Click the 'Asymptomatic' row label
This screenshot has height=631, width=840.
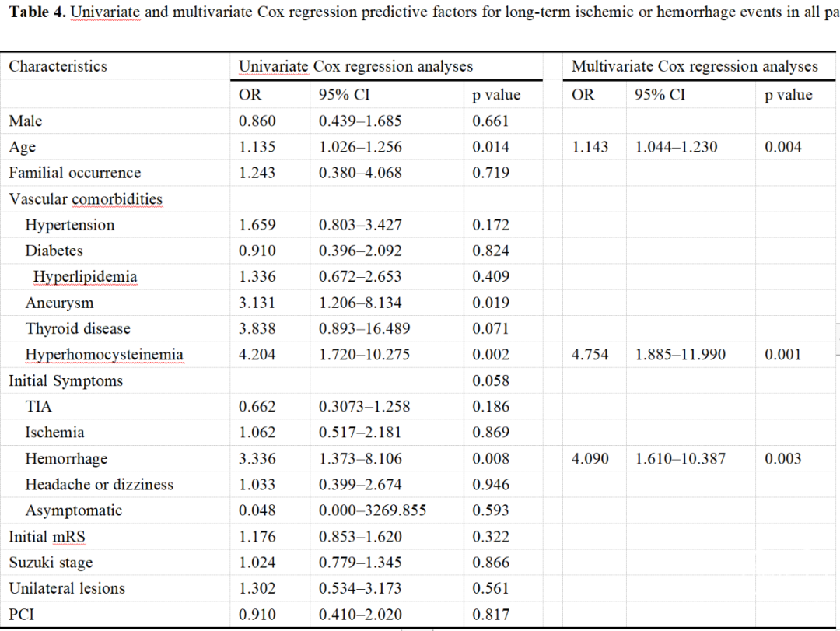pos(73,511)
